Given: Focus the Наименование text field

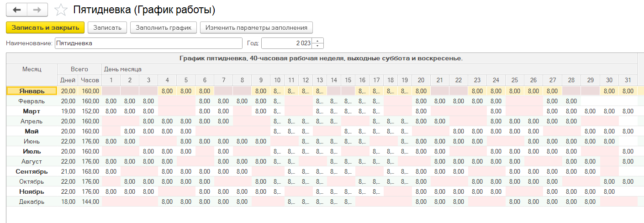Looking at the screenshot, I should [148, 43].
